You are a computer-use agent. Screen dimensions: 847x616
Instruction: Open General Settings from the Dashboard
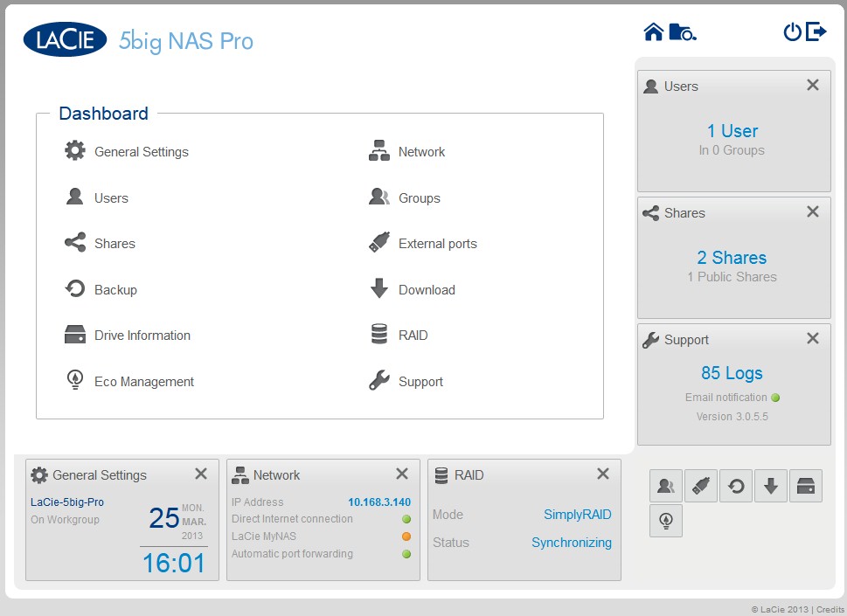(141, 151)
